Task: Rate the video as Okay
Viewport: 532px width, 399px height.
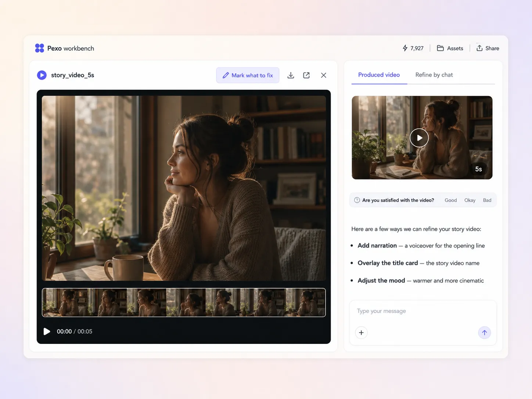Action: pyautogui.click(x=470, y=200)
